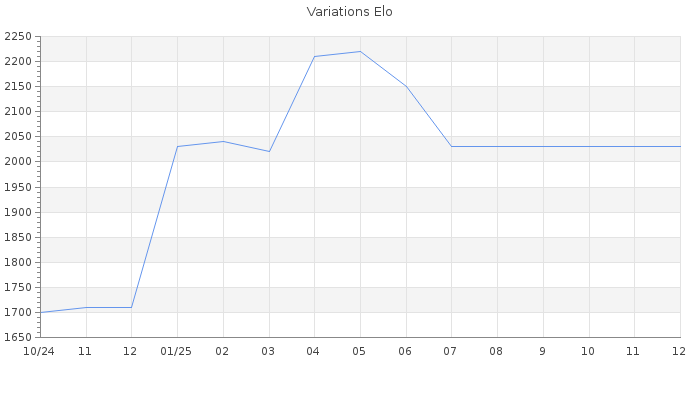Click the '08' x-axis label
Image resolution: width=700 pixels, height=400 pixels.
click(497, 351)
